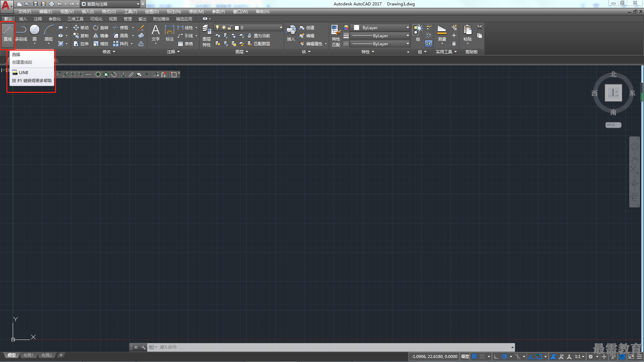Select the 标注 dimension tool
The height and width of the screenshot is (362, 644).
(169, 33)
